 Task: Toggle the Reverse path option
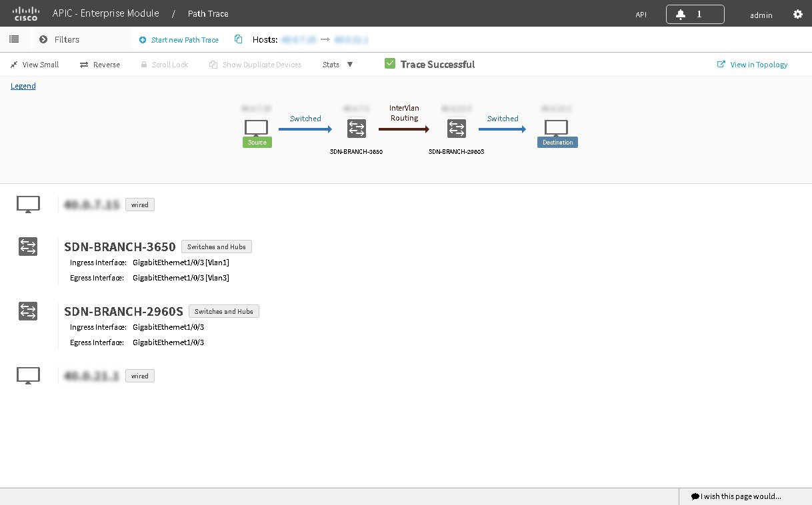tap(100, 64)
